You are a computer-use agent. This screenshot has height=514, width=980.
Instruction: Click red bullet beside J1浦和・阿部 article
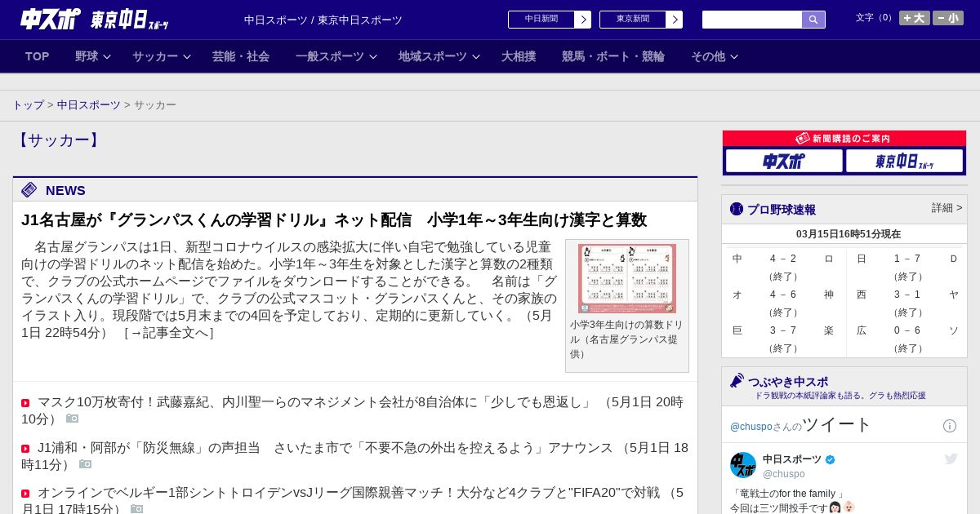(25, 449)
